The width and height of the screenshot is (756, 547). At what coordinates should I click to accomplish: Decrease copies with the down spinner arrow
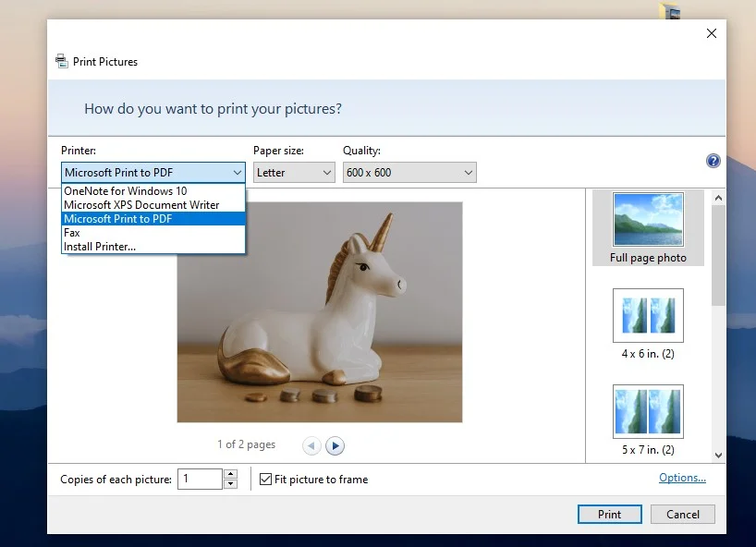[231, 484]
